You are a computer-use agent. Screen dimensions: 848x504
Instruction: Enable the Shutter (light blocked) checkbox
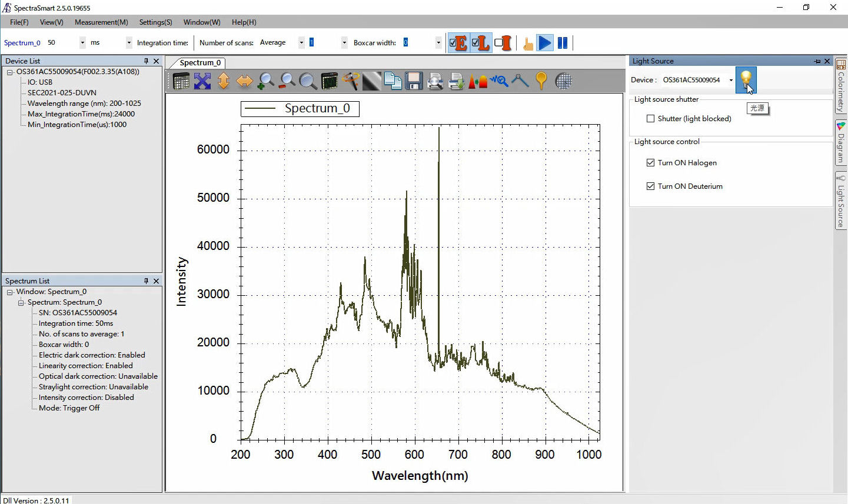click(650, 119)
